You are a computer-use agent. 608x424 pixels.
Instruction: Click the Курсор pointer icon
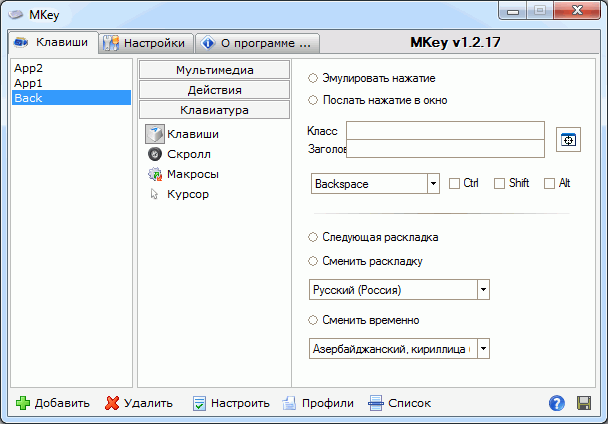154,194
